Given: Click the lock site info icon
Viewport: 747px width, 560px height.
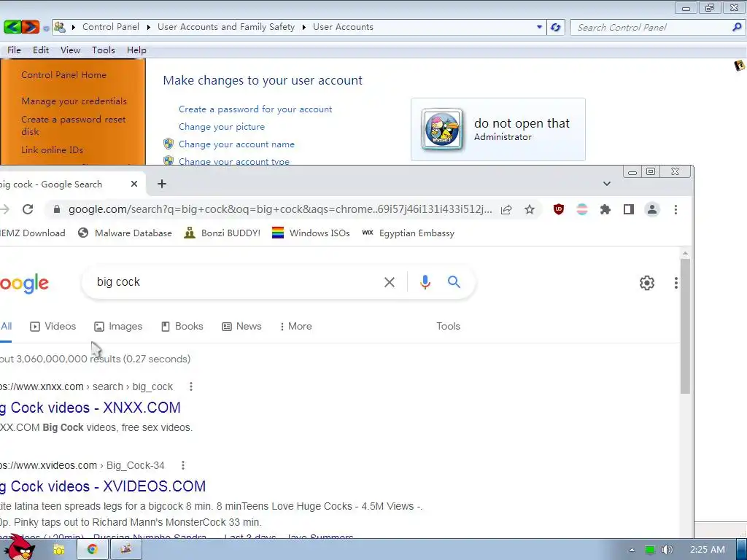Looking at the screenshot, I should pos(57,209).
